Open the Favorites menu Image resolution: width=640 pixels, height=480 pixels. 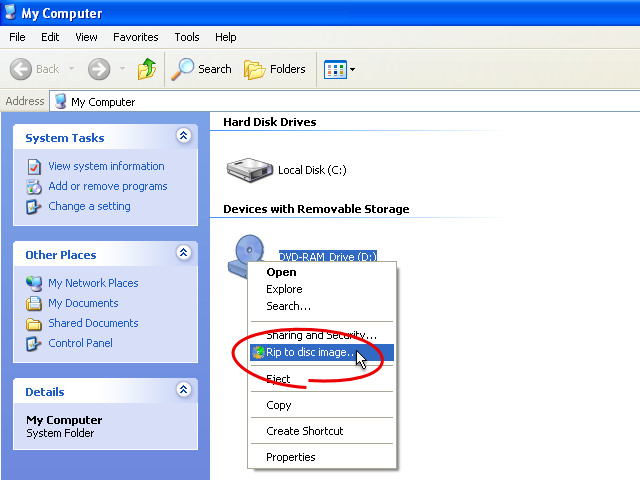pyautogui.click(x=136, y=37)
